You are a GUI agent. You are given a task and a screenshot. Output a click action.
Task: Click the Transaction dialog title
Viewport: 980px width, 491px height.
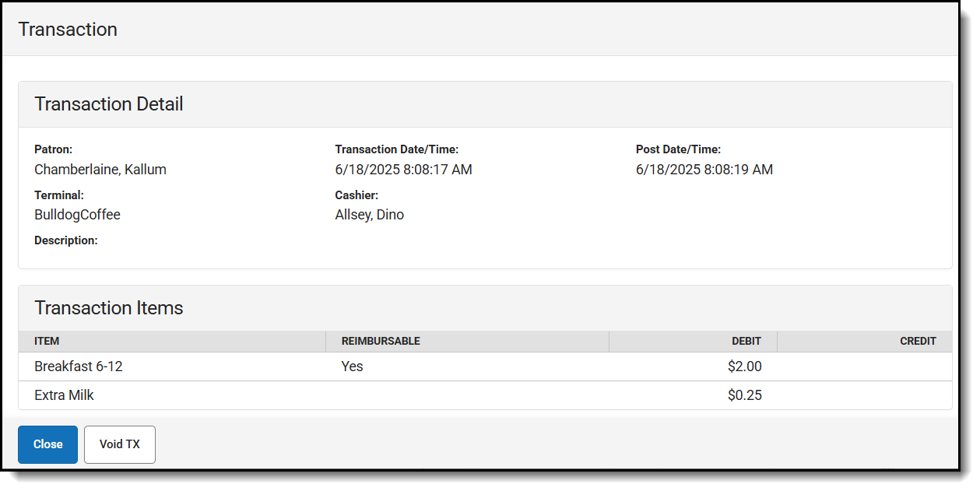click(x=68, y=30)
